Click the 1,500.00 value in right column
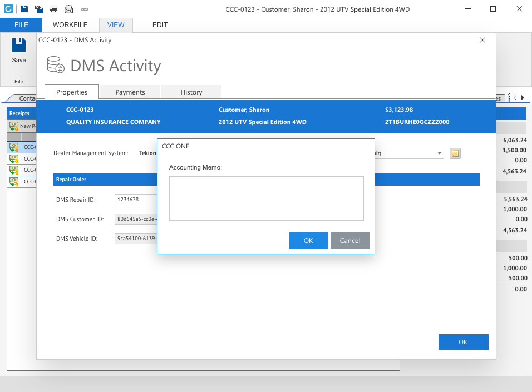This screenshot has height=392, width=532. (514, 150)
